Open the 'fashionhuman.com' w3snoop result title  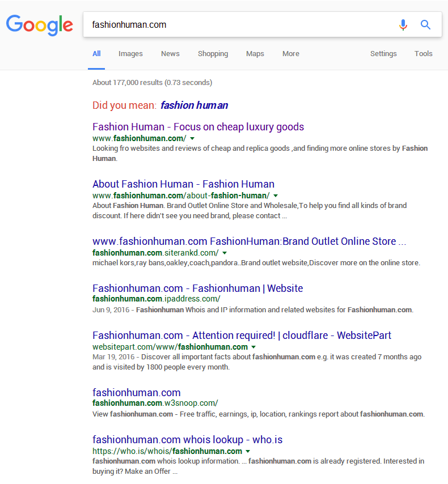(136, 393)
